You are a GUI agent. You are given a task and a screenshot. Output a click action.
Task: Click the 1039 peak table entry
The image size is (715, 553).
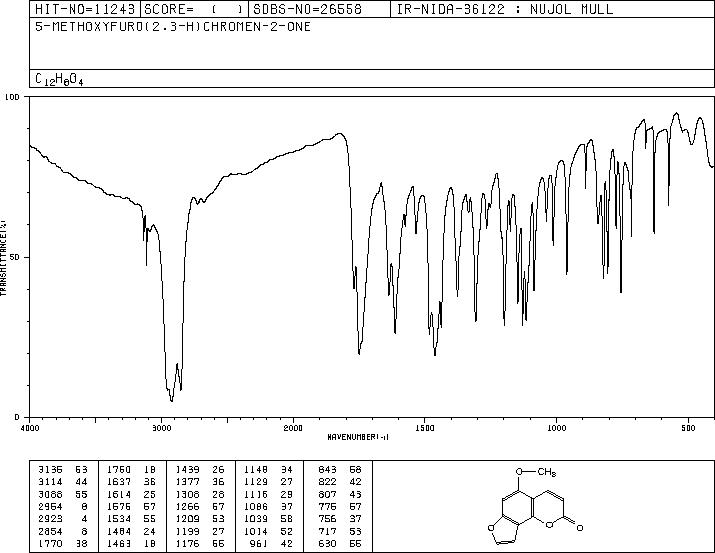tap(268, 519)
